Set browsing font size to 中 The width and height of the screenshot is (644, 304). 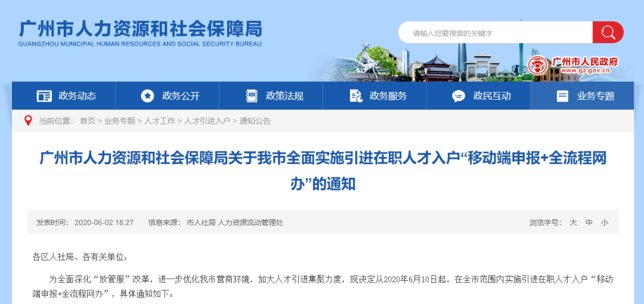(x=589, y=223)
